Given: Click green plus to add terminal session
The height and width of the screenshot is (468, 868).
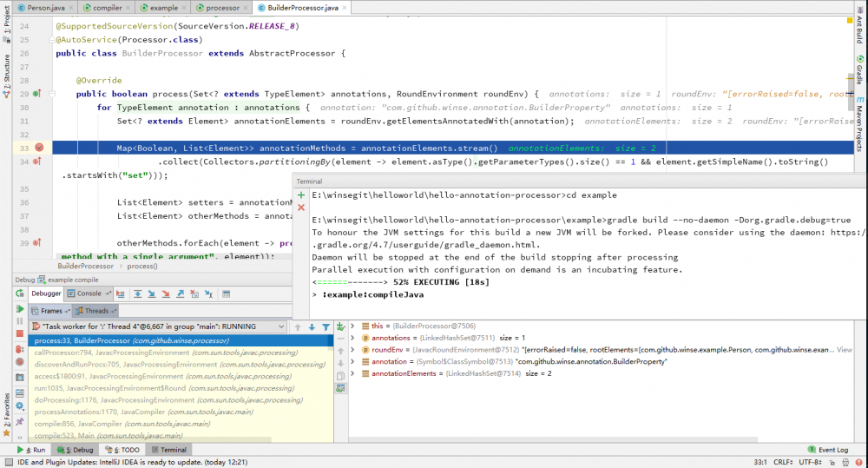Looking at the screenshot, I should (x=301, y=195).
